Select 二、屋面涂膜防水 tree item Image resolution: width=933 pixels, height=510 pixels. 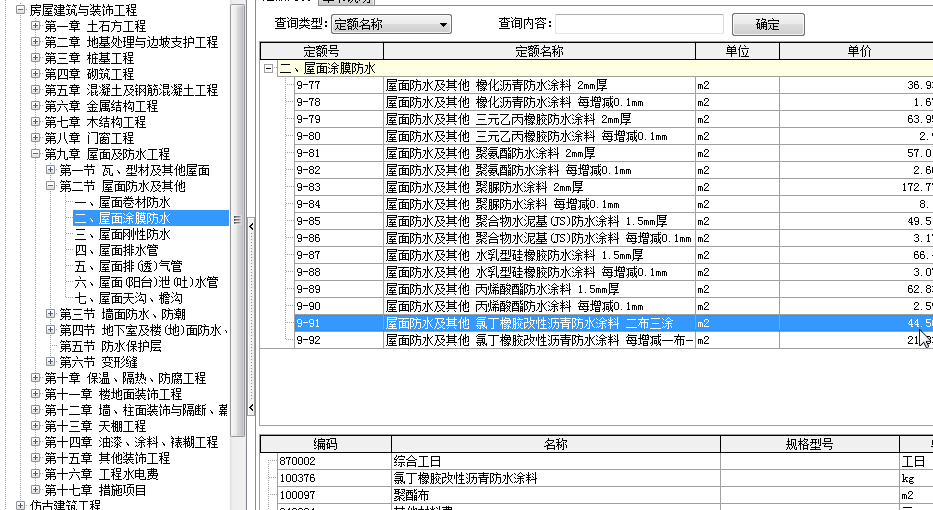(x=123, y=218)
